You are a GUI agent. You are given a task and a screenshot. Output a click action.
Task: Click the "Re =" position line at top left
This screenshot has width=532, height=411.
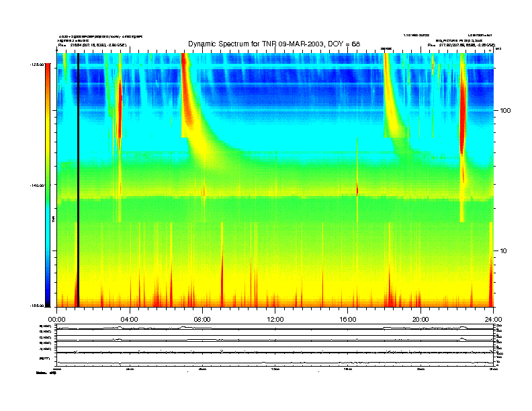(x=92, y=45)
